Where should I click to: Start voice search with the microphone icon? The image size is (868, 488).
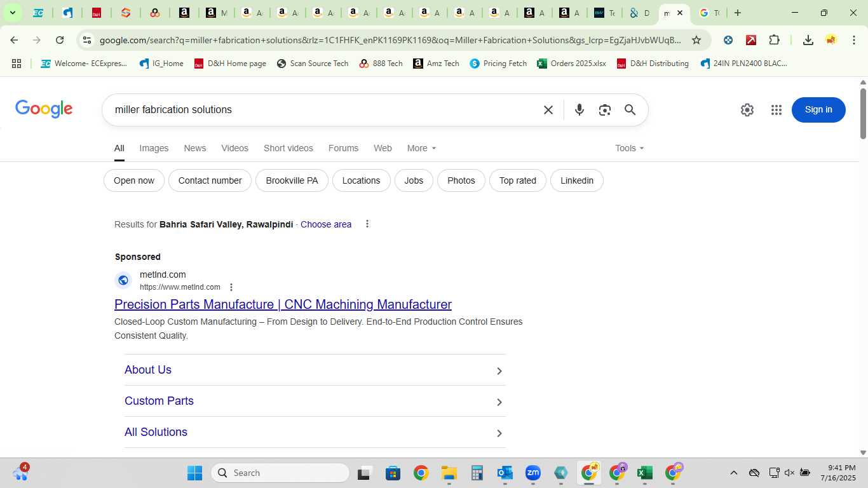(x=579, y=110)
